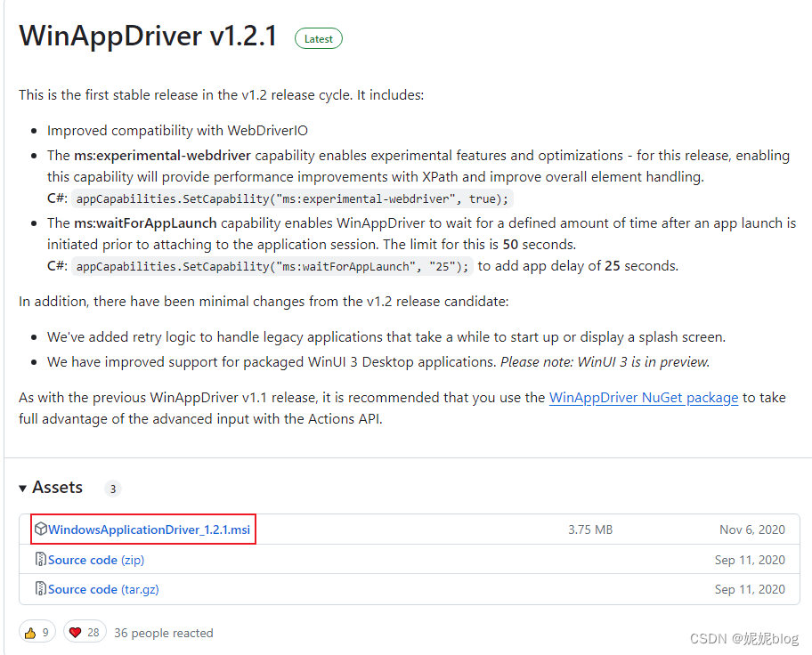
Task: Click the 36 people reacted text
Action: click(163, 633)
